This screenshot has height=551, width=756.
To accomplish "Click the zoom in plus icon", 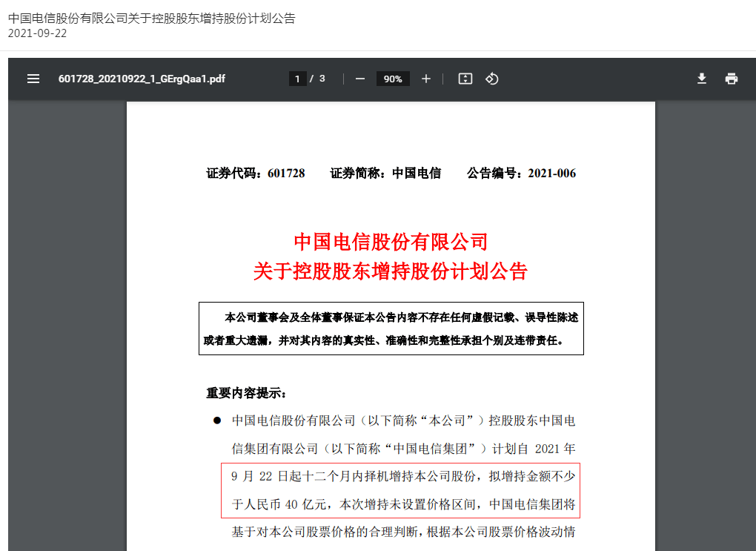I will pyautogui.click(x=426, y=79).
